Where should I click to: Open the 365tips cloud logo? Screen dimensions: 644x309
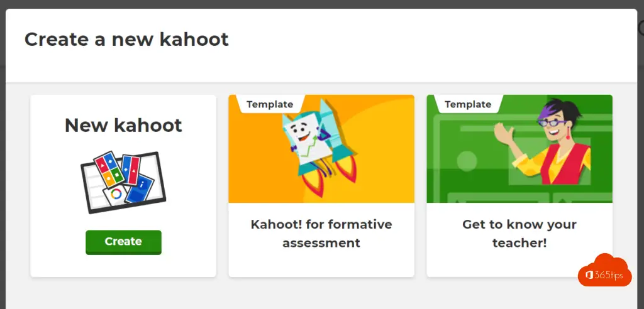(x=604, y=269)
